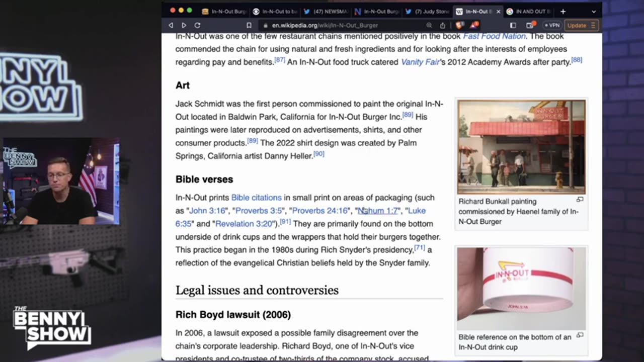Open the Brave wallet icon
644x362 pixels.
(530, 25)
